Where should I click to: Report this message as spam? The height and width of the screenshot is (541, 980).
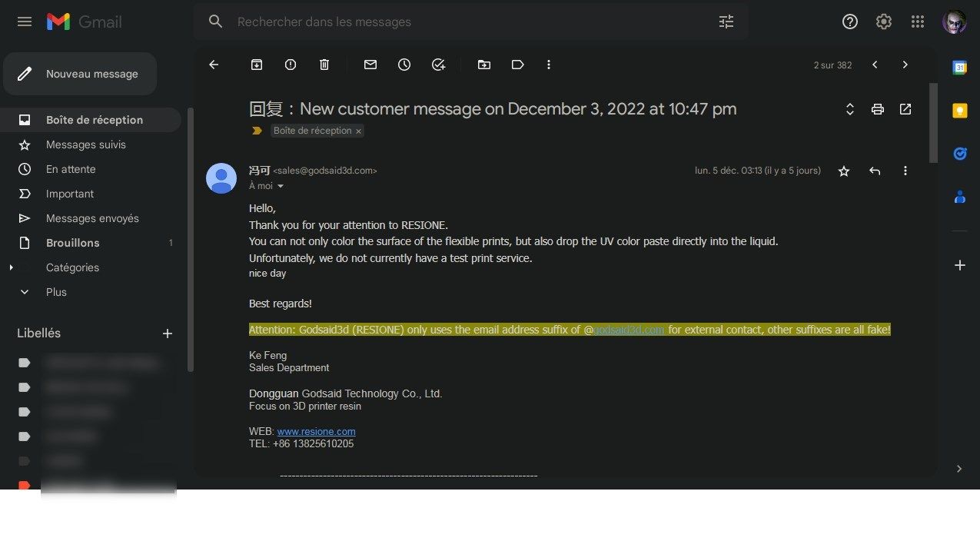(291, 65)
